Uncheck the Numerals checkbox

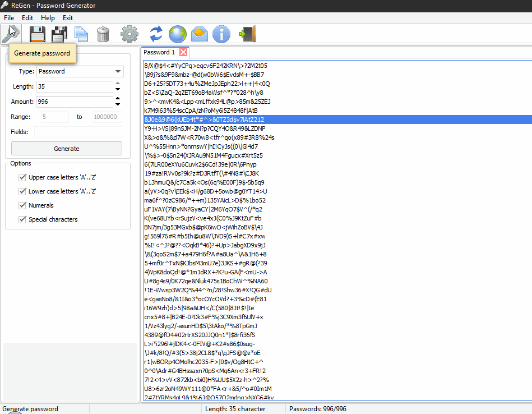22,205
